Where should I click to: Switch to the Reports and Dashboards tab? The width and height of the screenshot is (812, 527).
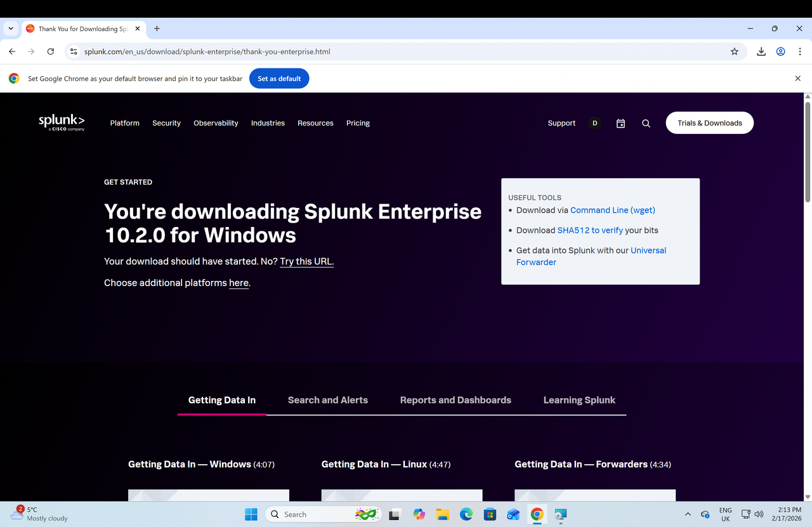point(455,400)
